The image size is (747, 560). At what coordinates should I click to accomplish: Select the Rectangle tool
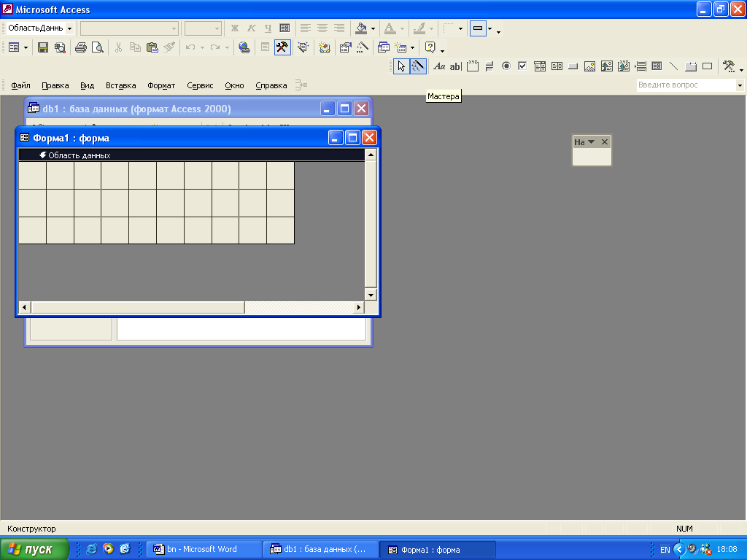coord(708,66)
